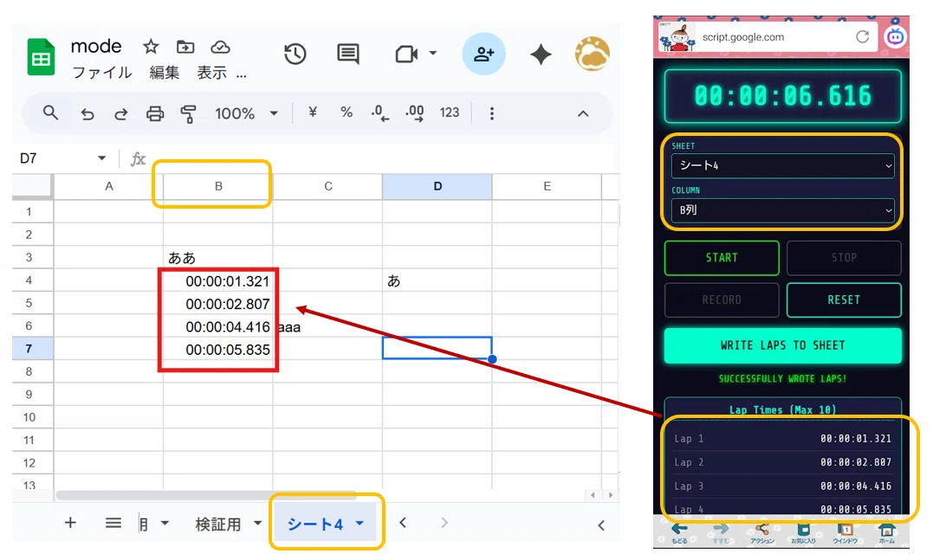
Task: Click cell containing 00:00:05.835
Action: 218,349
